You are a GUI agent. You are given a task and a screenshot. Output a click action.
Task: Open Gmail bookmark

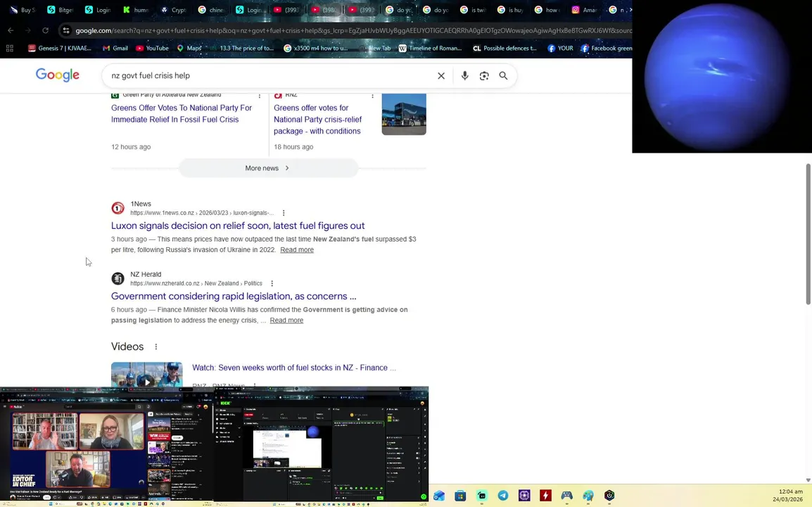click(115, 48)
